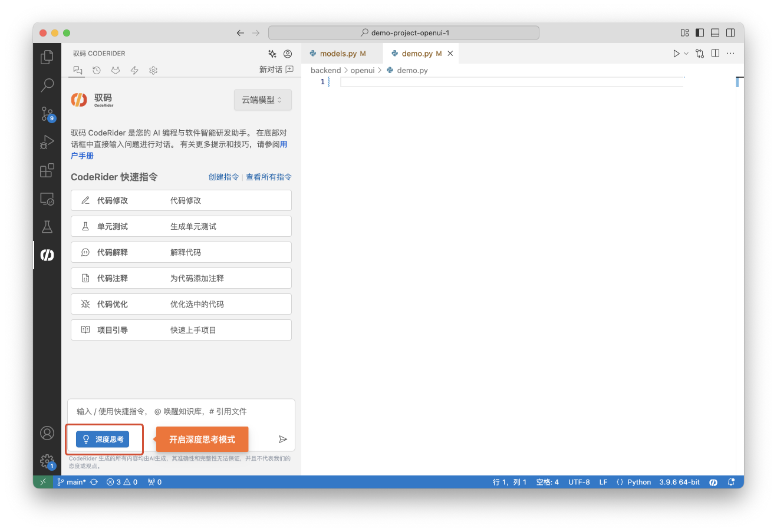Open the CodeRider settings gear tab
The width and height of the screenshot is (777, 532).
click(x=153, y=70)
